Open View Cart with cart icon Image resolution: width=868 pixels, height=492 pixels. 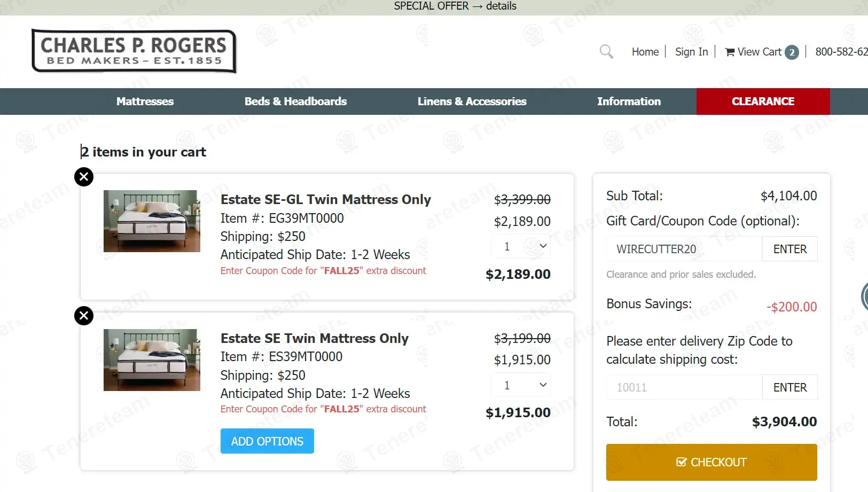click(x=753, y=52)
